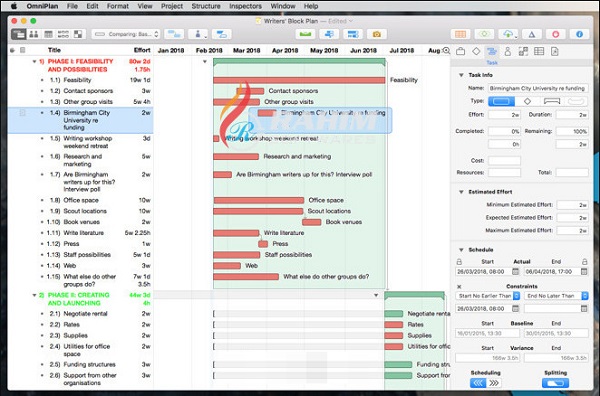Collapse Phase I Feasibility group

click(x=34, y=61)
